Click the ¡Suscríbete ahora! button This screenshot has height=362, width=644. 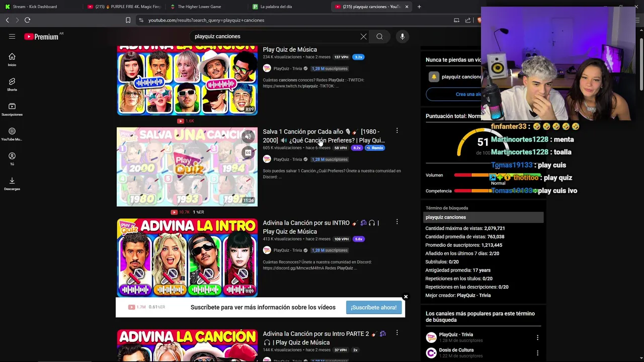[374, 307]
